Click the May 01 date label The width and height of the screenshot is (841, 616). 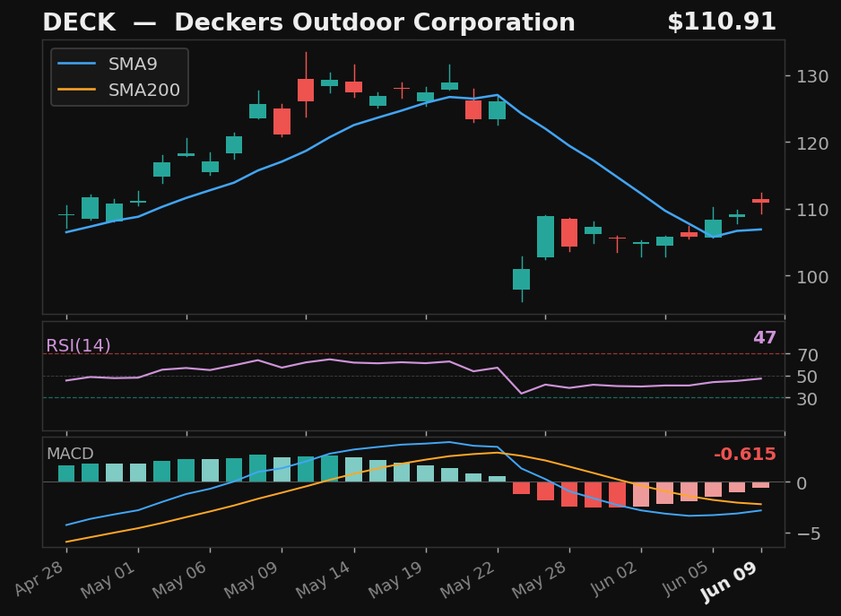(x=108, y=579)
